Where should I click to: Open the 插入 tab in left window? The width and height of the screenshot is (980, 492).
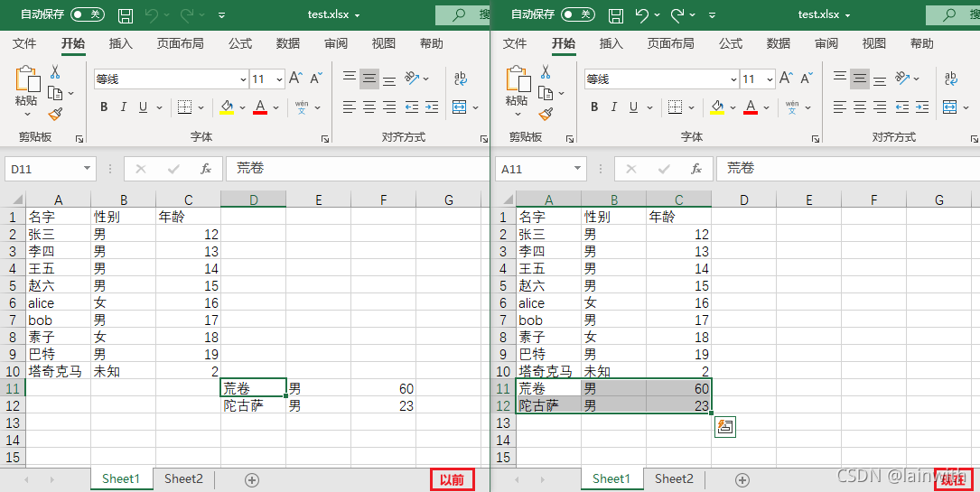[121, 43]
